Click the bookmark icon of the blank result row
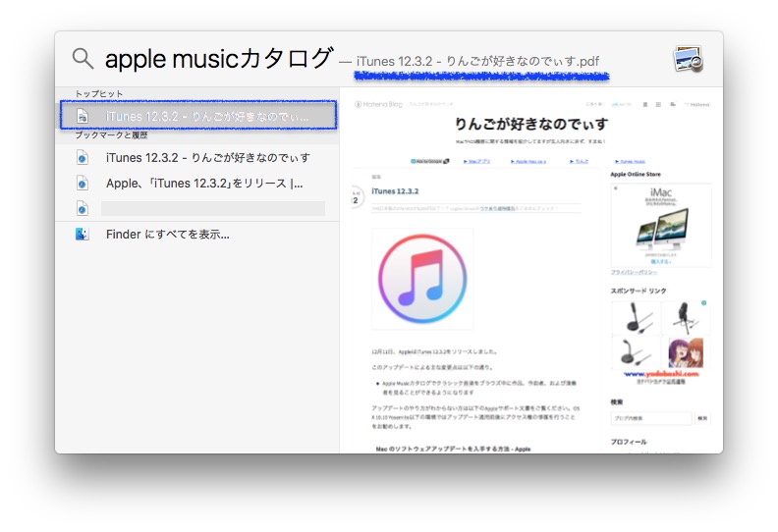 pos(83,208)
